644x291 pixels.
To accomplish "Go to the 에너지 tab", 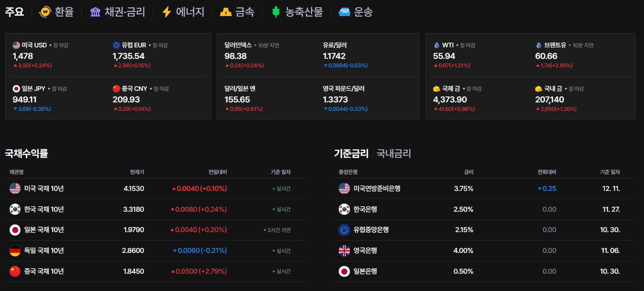I will point(183,12).
